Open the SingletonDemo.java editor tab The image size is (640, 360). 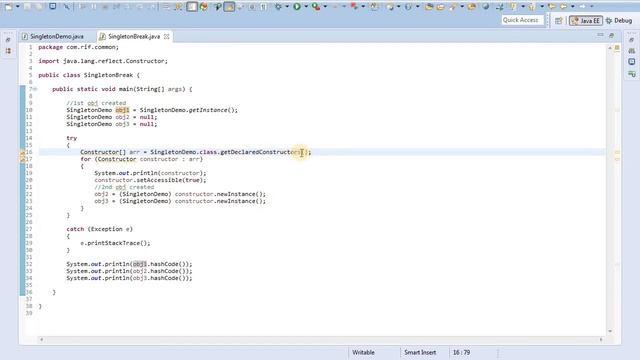53,36
